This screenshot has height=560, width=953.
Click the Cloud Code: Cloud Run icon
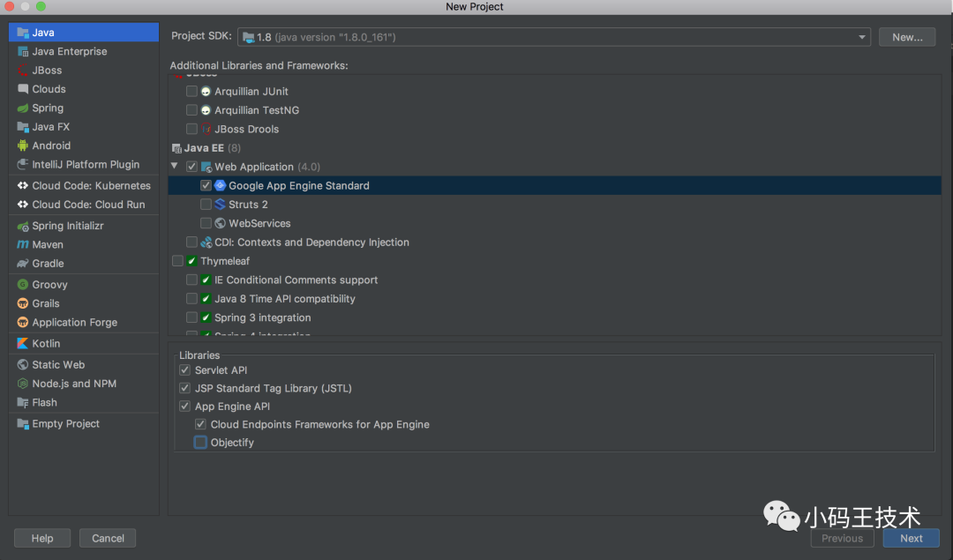23,204
